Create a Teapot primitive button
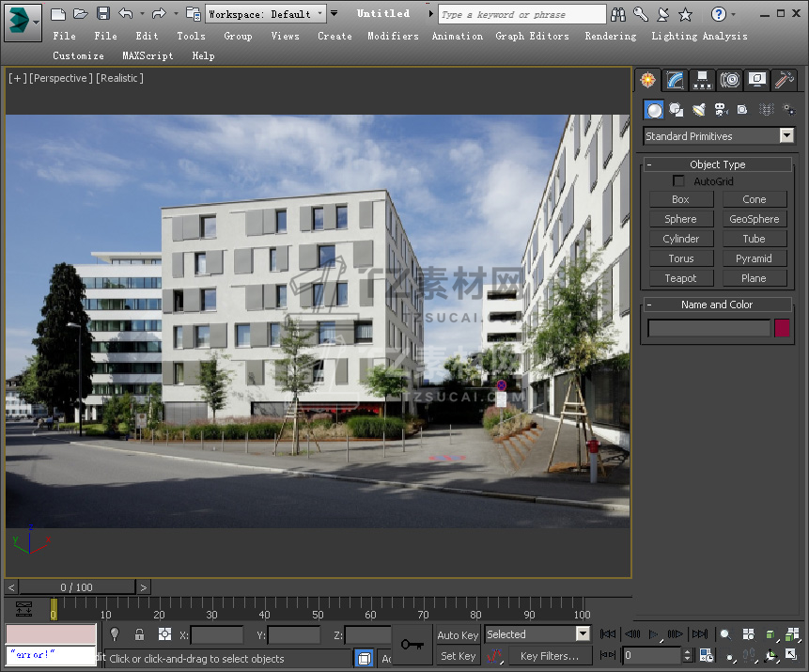Image resolution: width=809 pixels, height=672 pixels. click(681, 278)
